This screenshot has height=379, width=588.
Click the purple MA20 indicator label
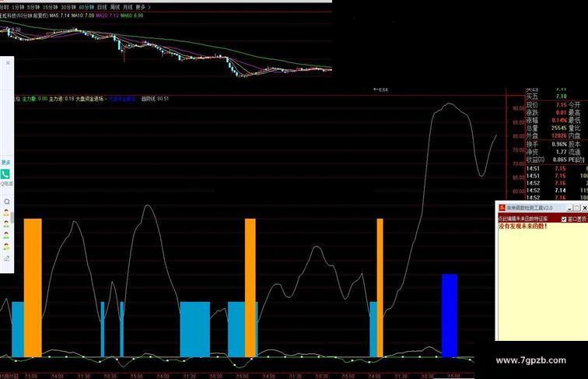[107, 16]
